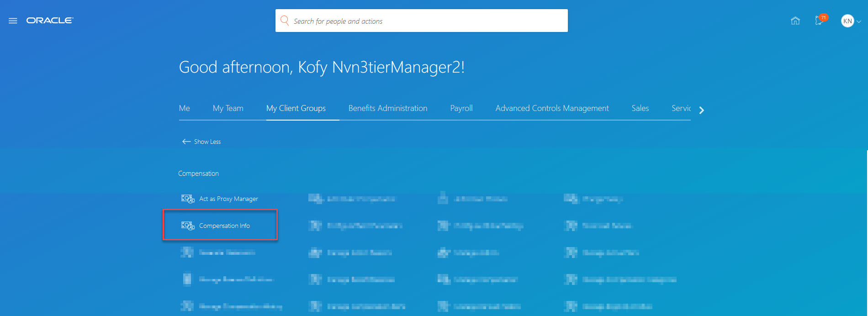
Task: Click the Oracle logo
Action: pyautogui.click(x=50, y=21)
